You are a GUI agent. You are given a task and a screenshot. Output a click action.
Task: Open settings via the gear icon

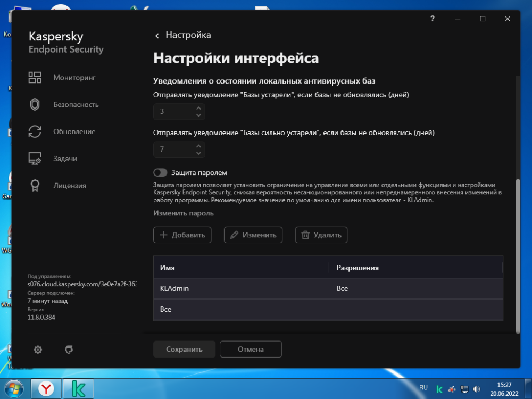click(x=38, y=350)
